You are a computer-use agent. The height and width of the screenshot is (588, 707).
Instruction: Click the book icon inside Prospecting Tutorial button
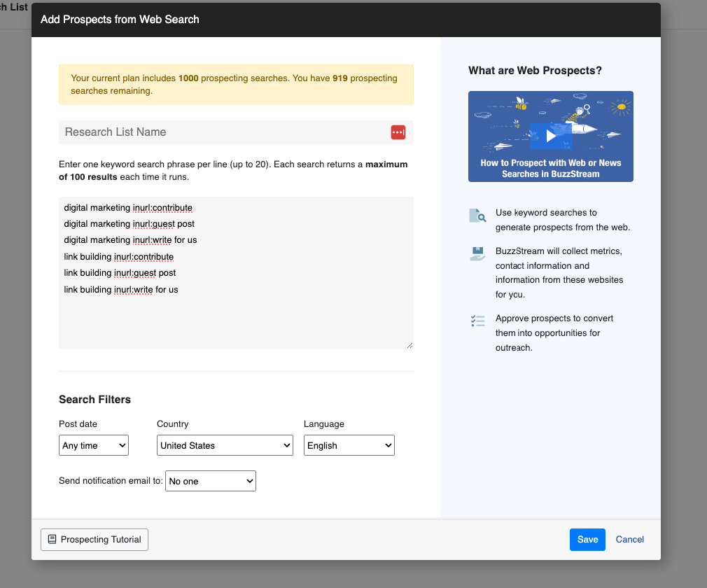pyautogui.click(x=52, y=539)
